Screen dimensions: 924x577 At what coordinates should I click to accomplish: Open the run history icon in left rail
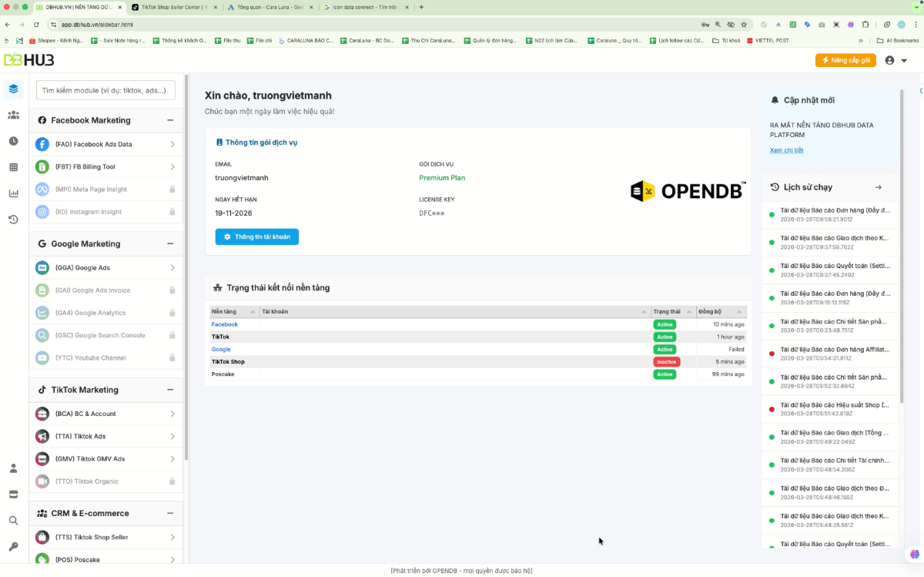(x=13, y=220)
